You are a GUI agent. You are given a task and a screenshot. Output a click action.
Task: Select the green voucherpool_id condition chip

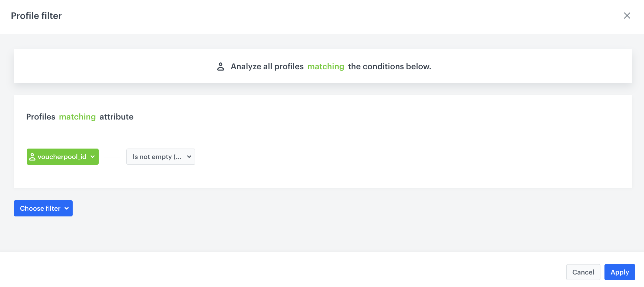62,156
